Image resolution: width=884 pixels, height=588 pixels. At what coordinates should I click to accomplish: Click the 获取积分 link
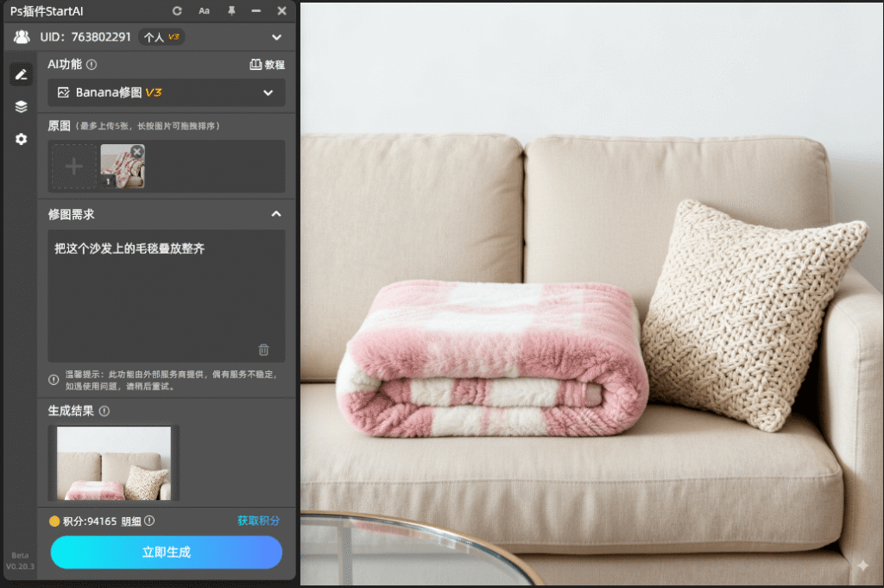click(x=258, y=521)
